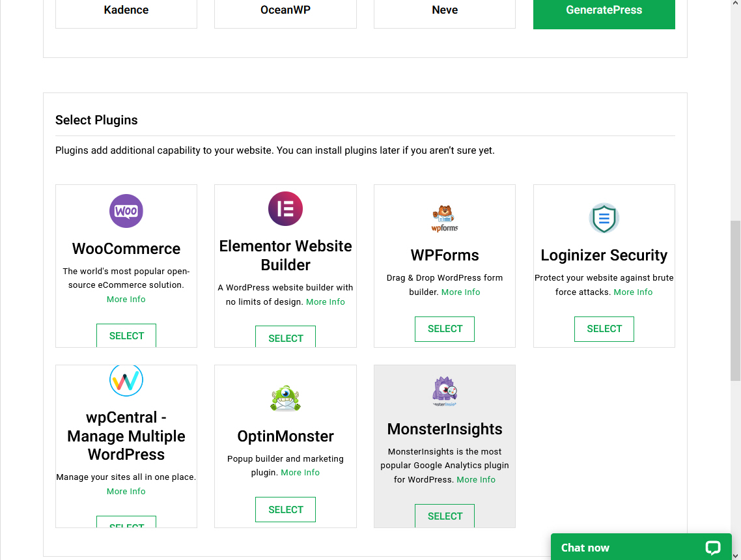Click the Elementor logo icon

[x=285, y=208]
